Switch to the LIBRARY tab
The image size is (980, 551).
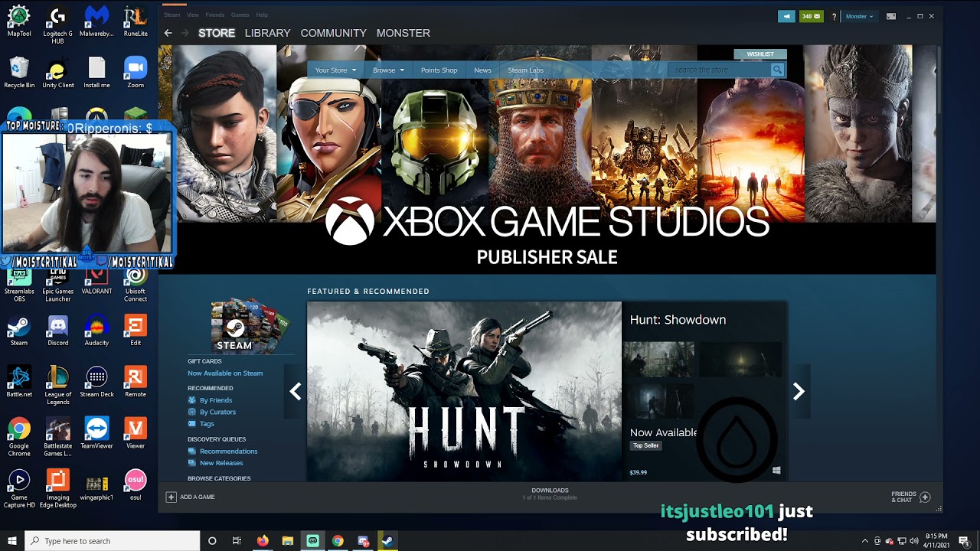pyautogui.click(x=267, y=33)
